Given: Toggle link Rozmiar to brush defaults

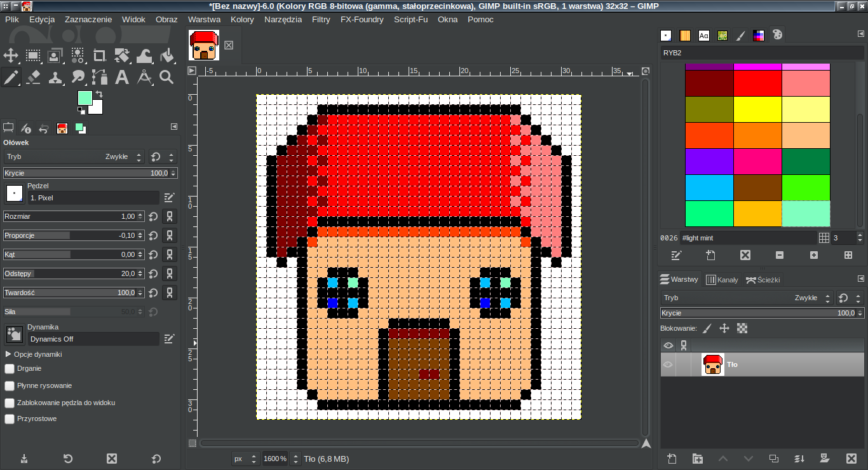Looking at the screenshot, I should coord(170,216).
